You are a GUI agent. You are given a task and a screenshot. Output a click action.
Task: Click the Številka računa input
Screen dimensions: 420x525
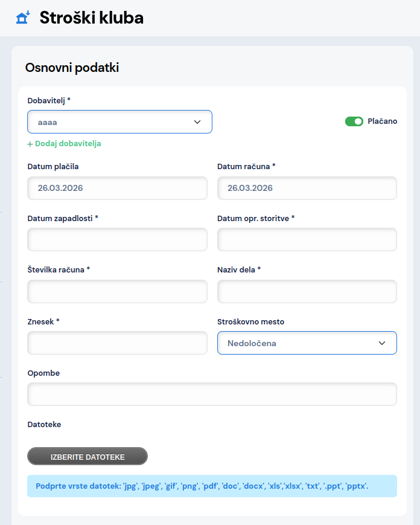(x=117, y=291)
